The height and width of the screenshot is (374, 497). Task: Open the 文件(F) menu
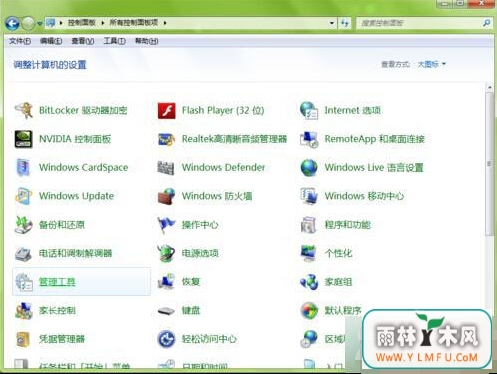point(20,41)
